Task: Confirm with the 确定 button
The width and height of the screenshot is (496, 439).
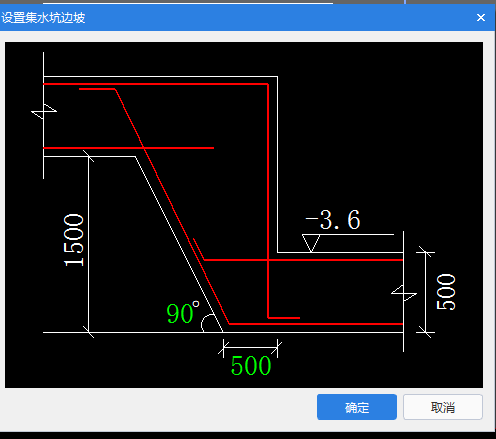Action: pyautogui.click(x=357, y=407)
